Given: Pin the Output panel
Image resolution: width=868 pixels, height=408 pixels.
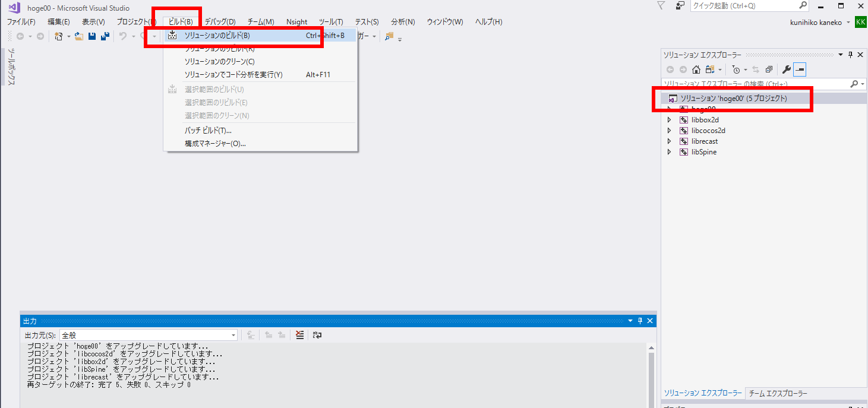Looking at the screenshot, I should (640, 321).
